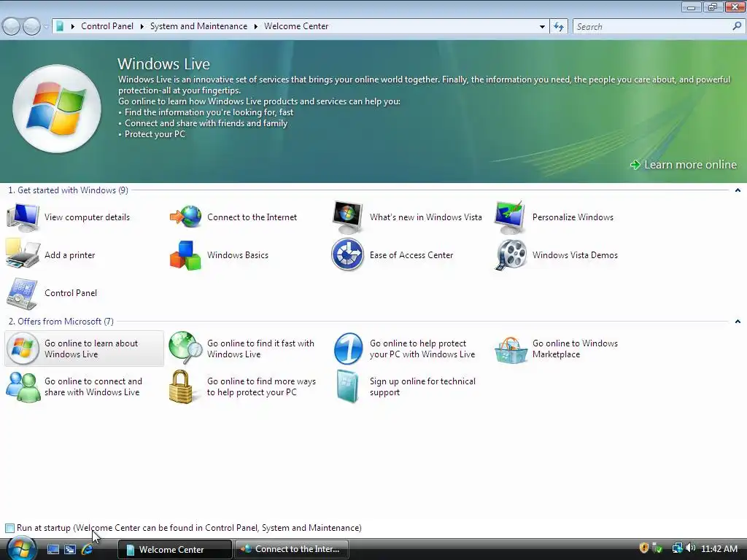The height and width of the screenshot is (560, 747).
Task: Expand the arrow after System and Maintenance
Action: 256,26
